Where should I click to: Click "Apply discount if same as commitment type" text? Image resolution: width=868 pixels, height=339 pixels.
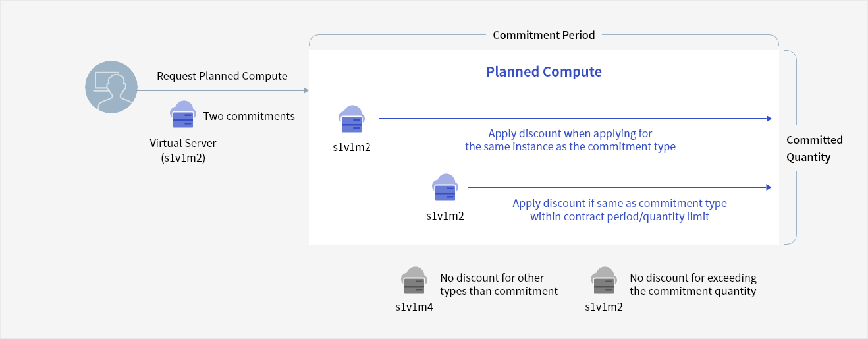tap(619, 210)
